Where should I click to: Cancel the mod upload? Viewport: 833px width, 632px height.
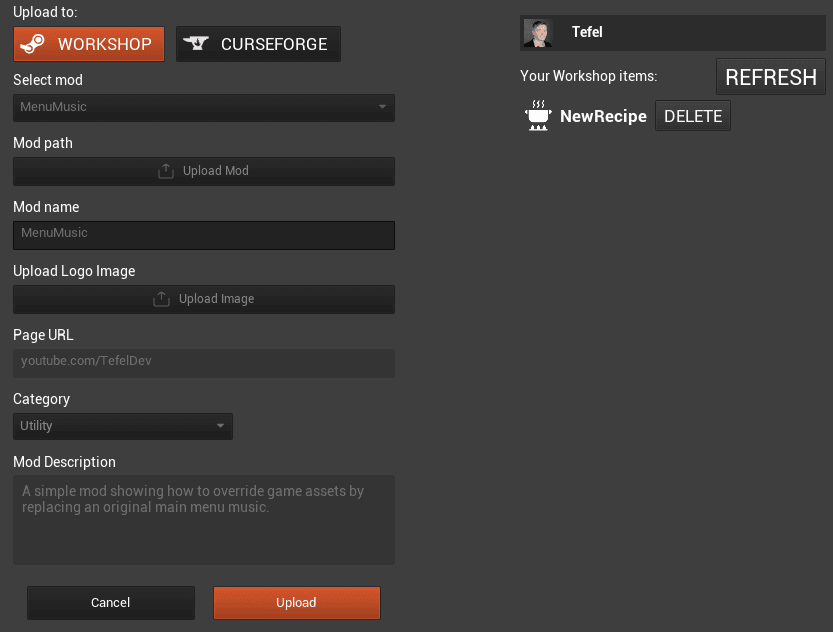pyautogui.click(x=110, y=603)
